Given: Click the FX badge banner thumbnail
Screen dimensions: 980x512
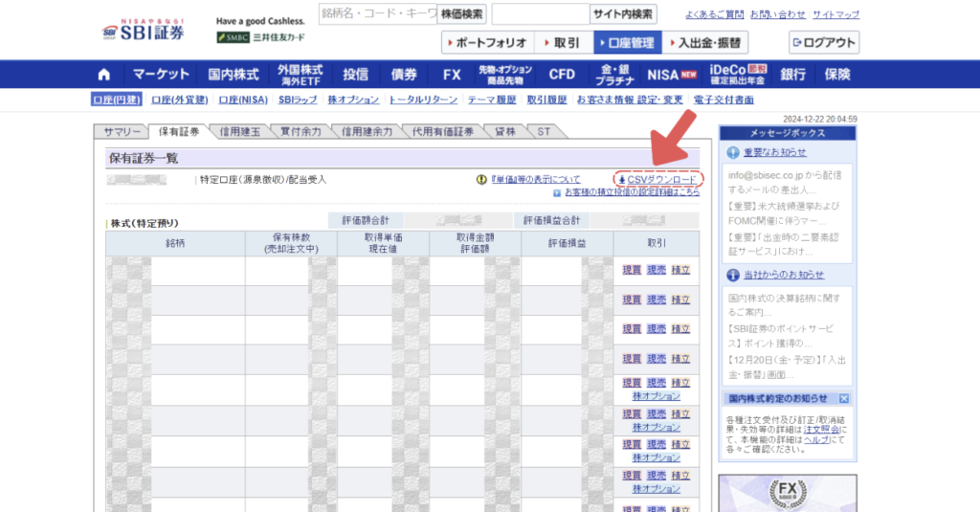Looking at the screenshot, I should coord(788,493).
